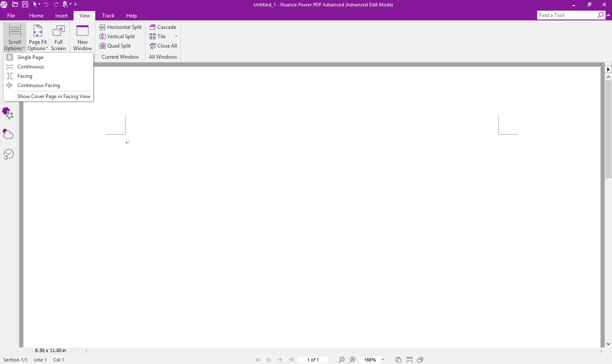612x364 pixels.
Task: Open the Help tab
Action: tap(131, 16)
